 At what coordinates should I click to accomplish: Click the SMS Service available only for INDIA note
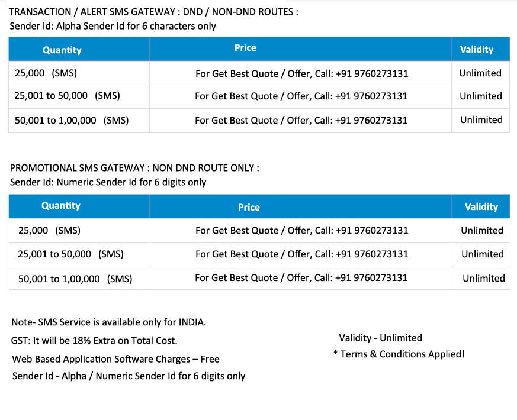click(109, 322)
